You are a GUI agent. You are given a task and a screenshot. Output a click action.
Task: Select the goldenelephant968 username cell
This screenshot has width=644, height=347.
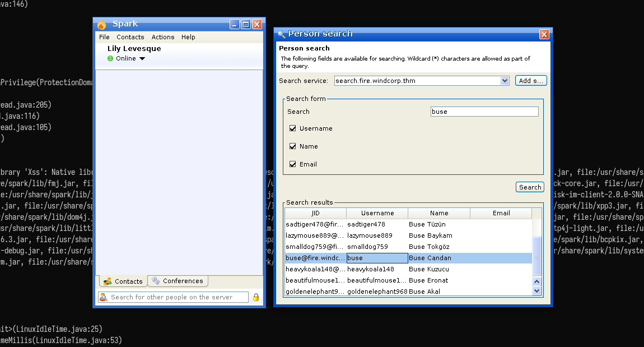click(377, 292)
